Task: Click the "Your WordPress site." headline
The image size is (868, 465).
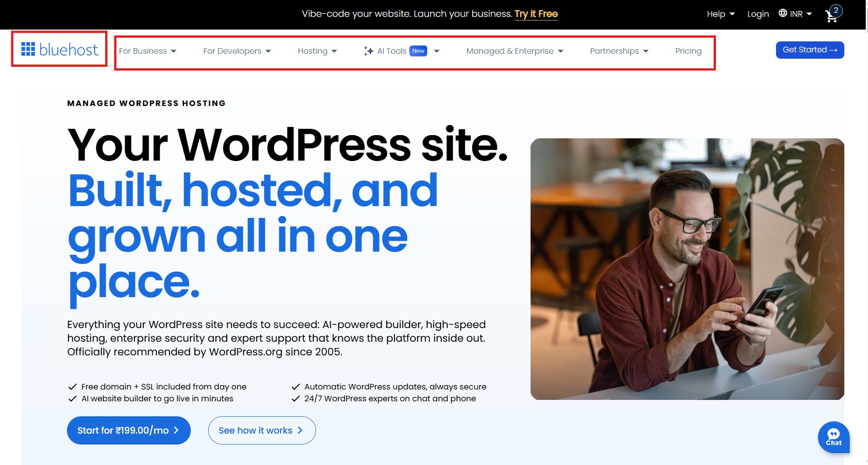Action: (x=287, y=145)
